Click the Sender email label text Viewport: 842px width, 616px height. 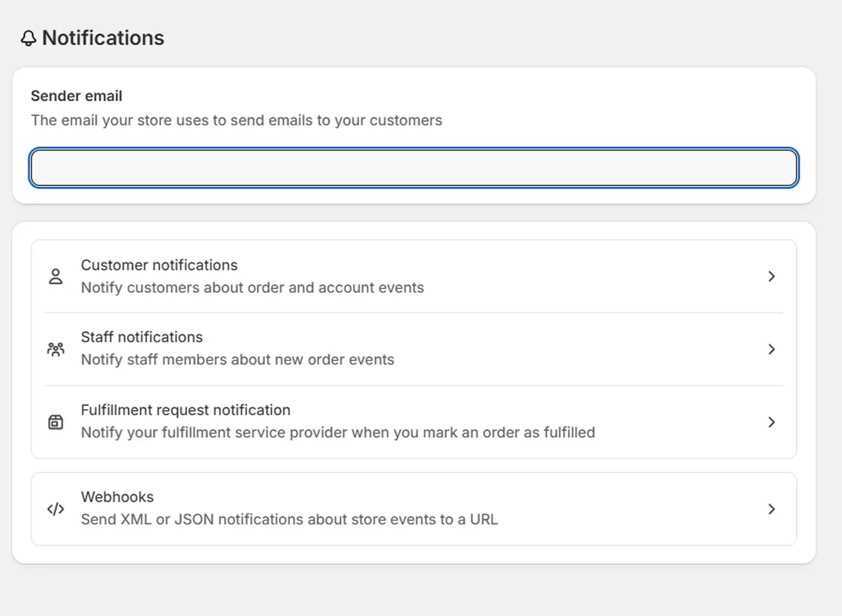(76, 96)
